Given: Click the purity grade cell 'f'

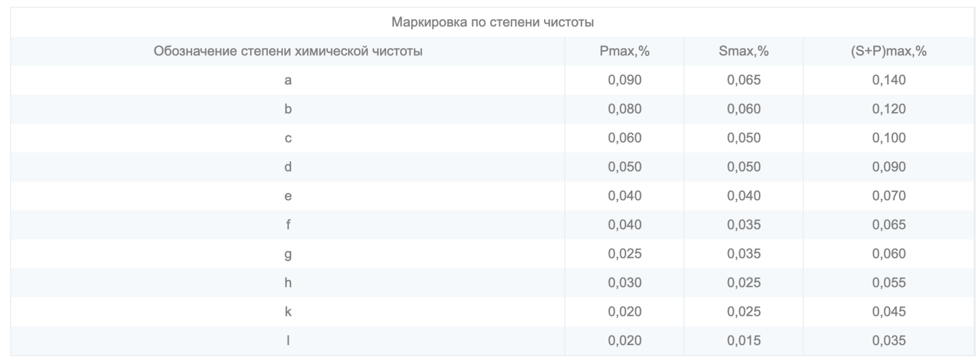Looking at the screenshot, I should (x=288, y=224).
